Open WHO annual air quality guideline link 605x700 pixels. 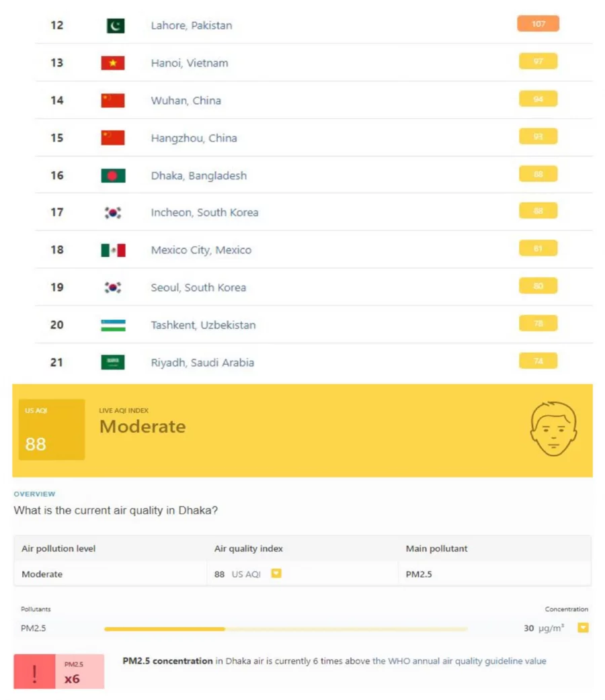pyautogui.click(x=459, y=661)
